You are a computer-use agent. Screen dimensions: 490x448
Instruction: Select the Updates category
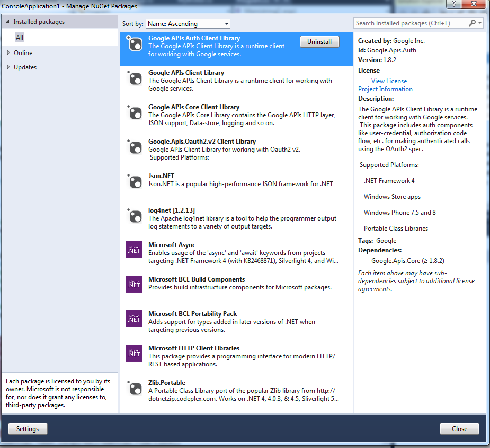[x=25, y=67]
